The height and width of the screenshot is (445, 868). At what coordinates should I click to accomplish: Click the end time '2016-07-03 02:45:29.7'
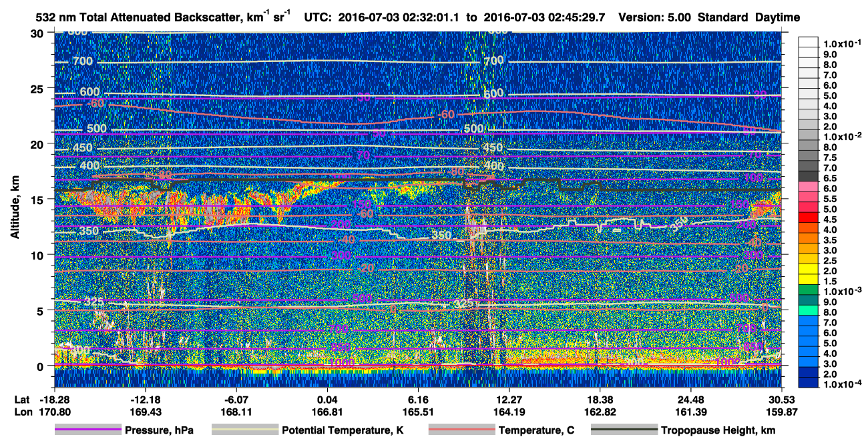pyautogui.click(x=545, y=17)
